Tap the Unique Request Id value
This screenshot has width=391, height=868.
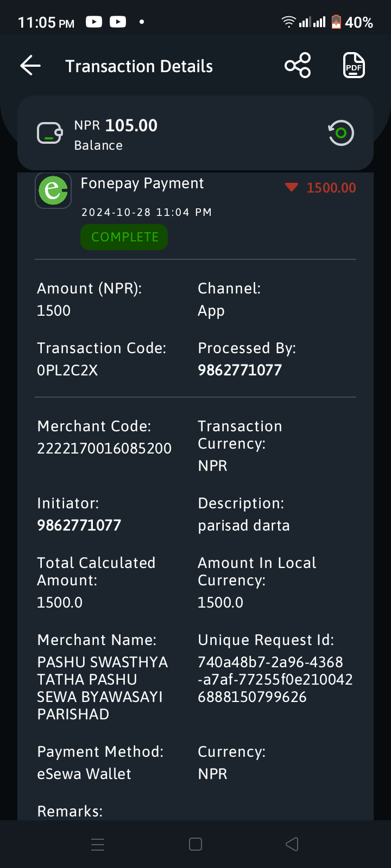pos(275,680)
